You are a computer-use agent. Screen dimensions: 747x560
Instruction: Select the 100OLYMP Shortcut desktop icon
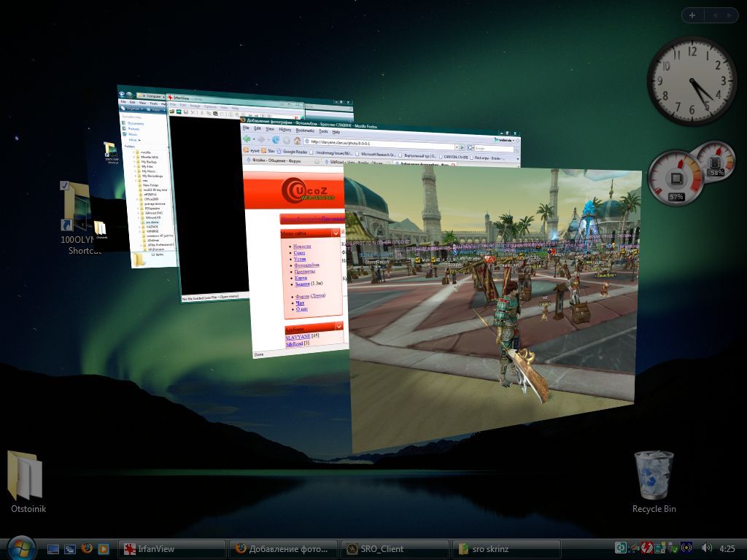coord(79,219)
